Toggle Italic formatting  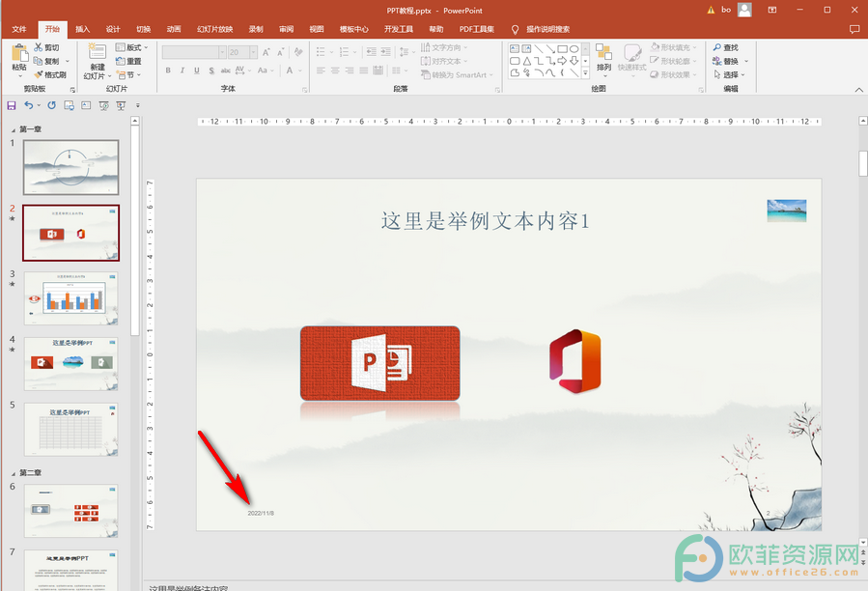(182, 70)
